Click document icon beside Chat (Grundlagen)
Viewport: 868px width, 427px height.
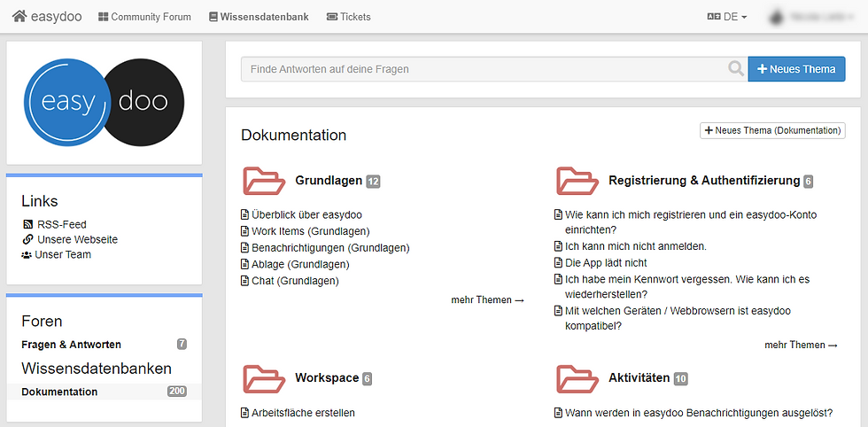[x=244, y=281]
